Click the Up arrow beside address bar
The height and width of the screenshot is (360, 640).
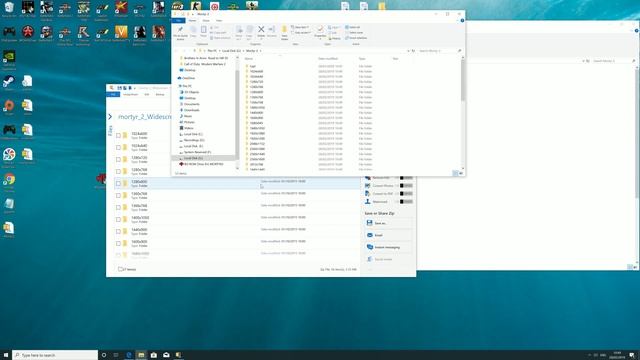[x=195, y=51]
